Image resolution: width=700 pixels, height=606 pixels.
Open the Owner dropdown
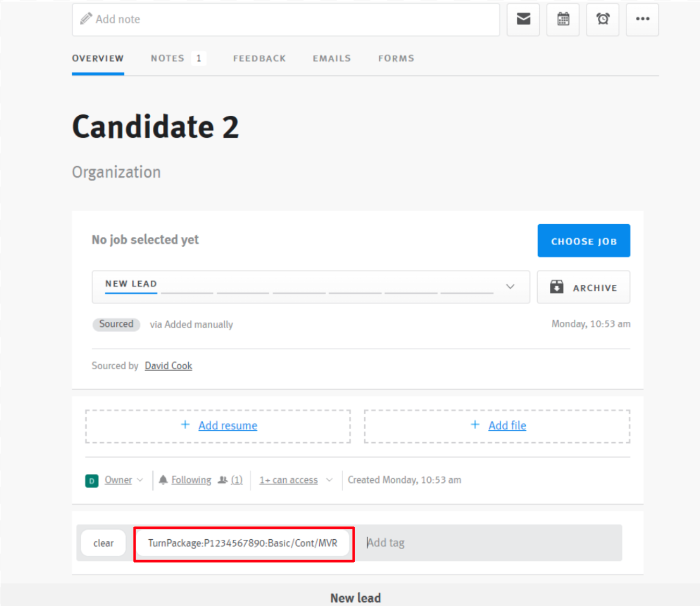(x=124, y=480)
